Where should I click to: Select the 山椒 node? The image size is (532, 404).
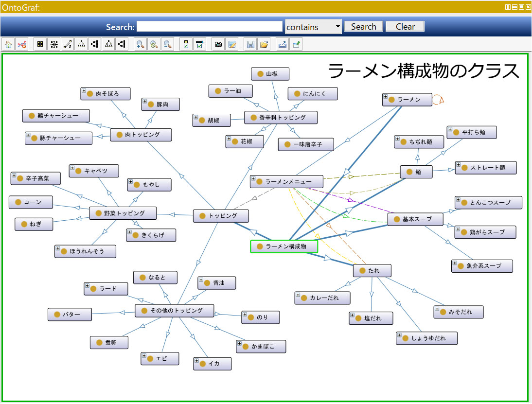(x=270, y=73)
